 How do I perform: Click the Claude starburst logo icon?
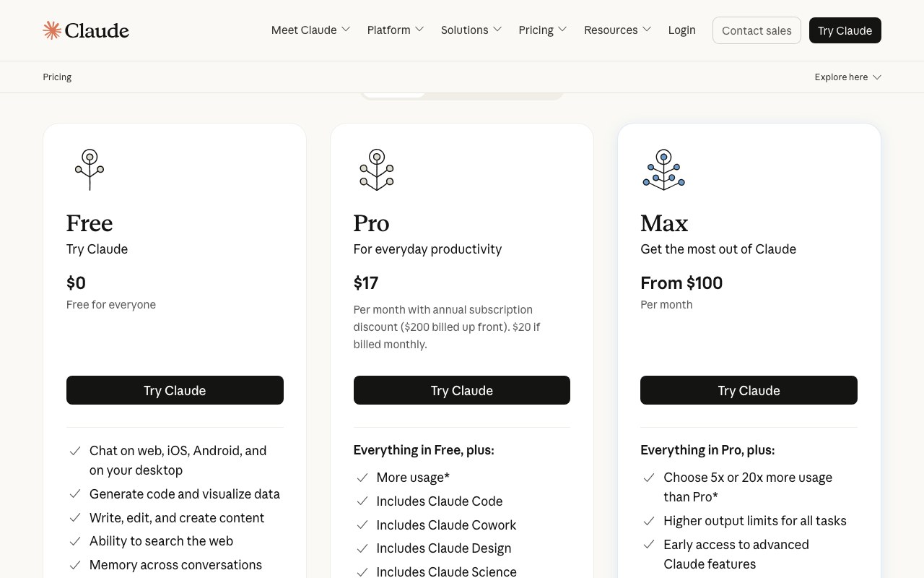pos(52,30)
